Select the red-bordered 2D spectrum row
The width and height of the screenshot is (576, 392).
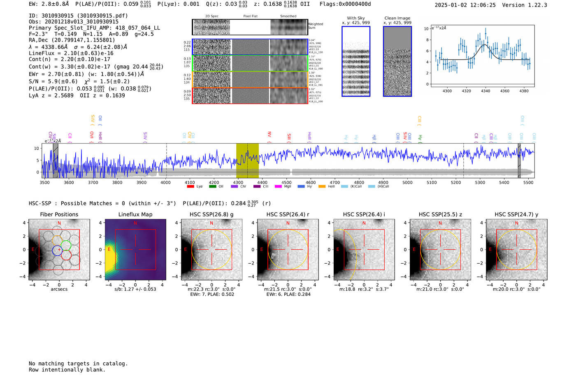(x=250, y=95)
